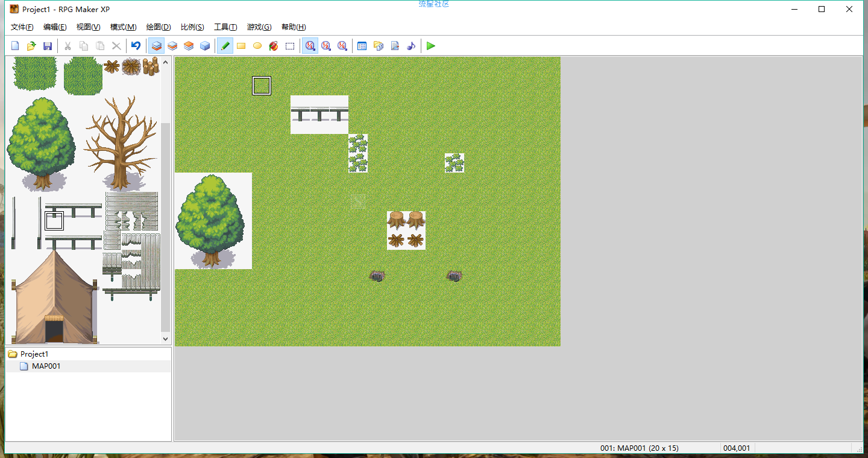Open the Database tool
This screenshot has width=868, height=458.
click(362, 46)
